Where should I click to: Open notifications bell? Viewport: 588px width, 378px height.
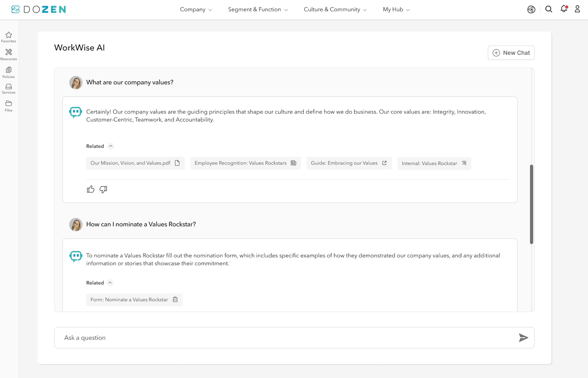564,9
